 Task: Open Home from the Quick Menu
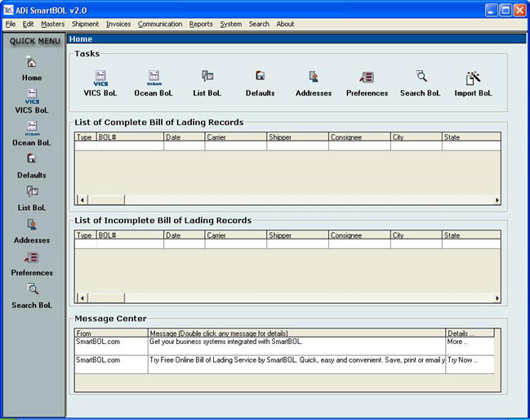click(x=32, y=69)
